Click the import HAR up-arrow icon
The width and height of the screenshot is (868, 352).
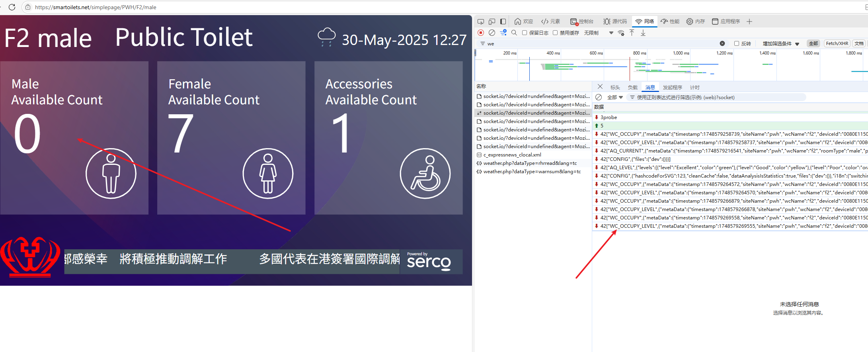[632, 33]
